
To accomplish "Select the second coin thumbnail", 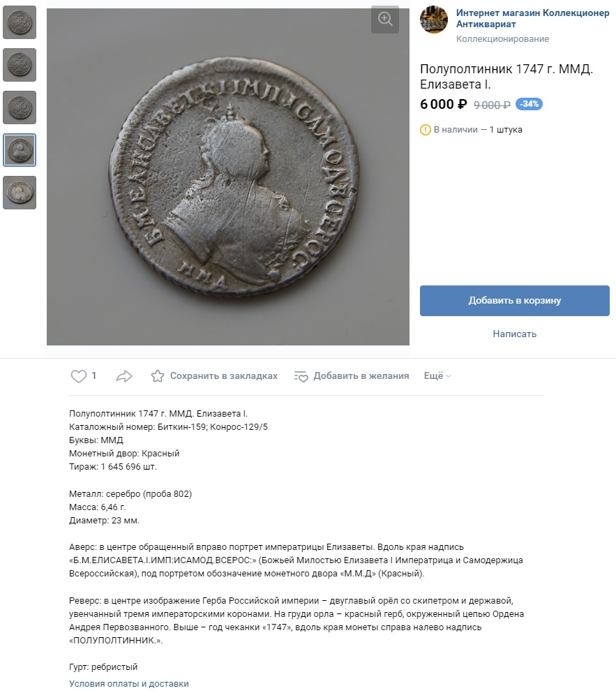I will 20,65.
